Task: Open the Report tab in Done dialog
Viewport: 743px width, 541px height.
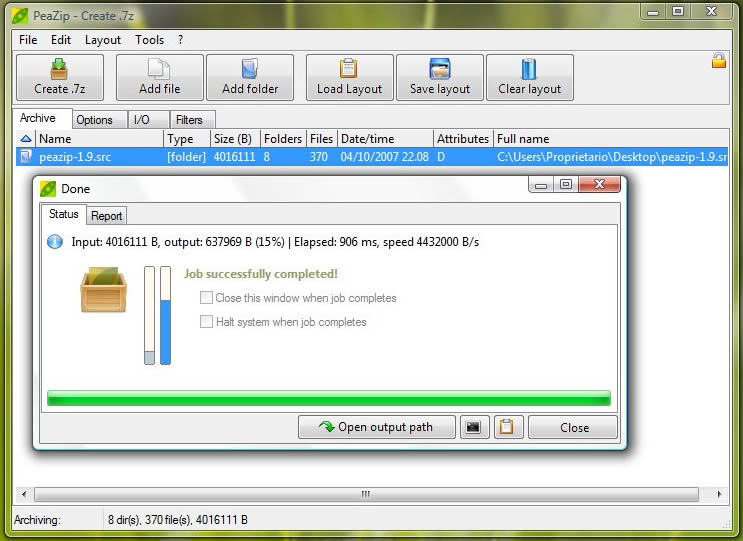Action: pos(107,216)
